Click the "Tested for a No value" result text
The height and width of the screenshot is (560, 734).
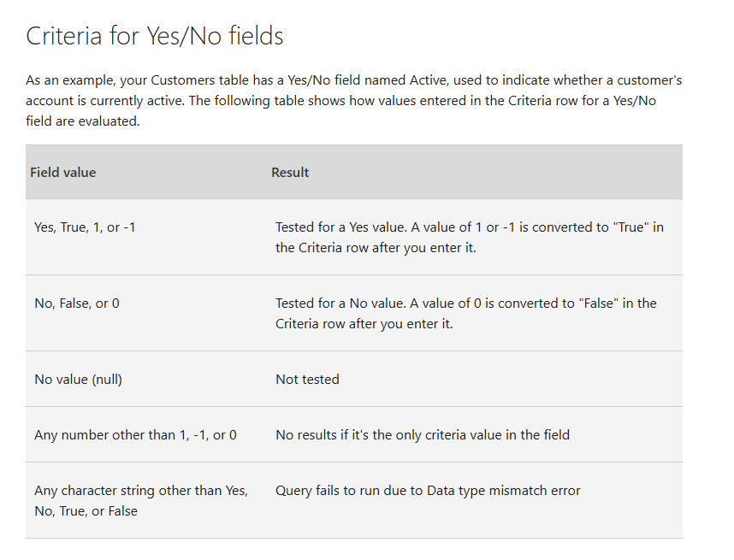pyautogui.click(x=465, y=313)
